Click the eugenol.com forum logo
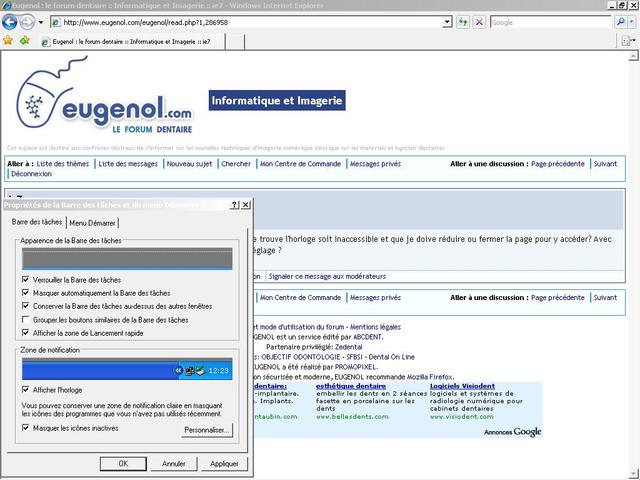Image resolution: width=640 pixels, height=480 pixels. [104, 96]
